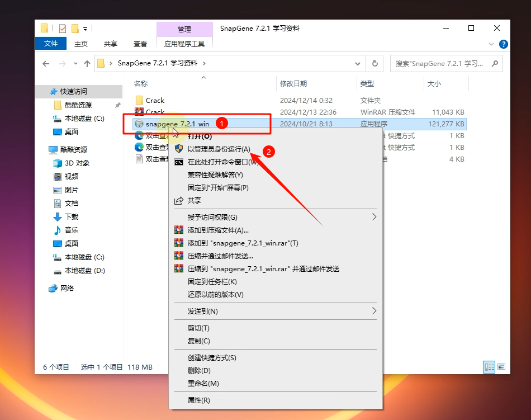Open the View ribbon tab
Image resolution: width=531 pixels, height=420 pixels.
(140, 44)
